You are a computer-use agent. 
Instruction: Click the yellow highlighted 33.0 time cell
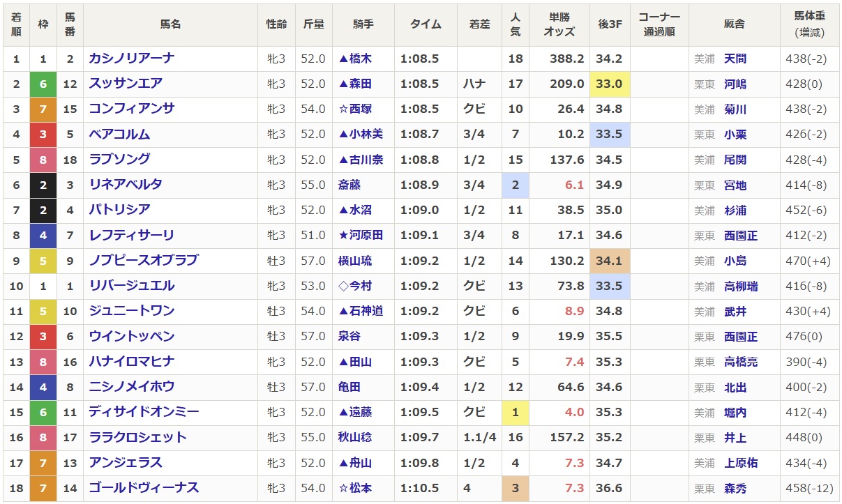pos(610,84)
